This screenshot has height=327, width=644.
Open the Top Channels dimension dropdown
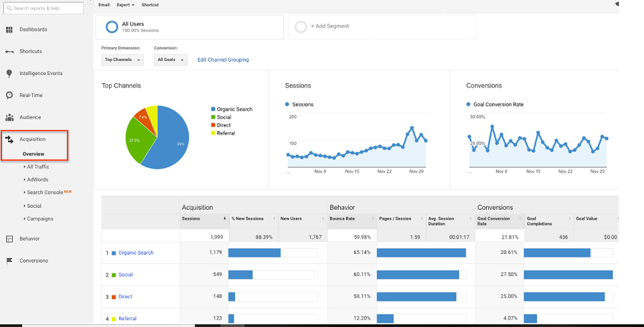point(123,60)
